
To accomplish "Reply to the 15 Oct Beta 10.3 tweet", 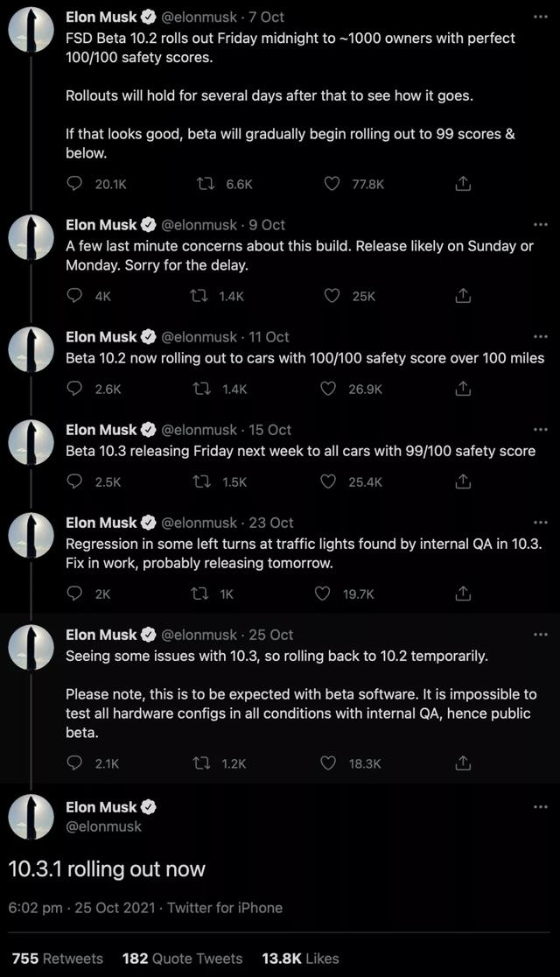I will (75, 481).
